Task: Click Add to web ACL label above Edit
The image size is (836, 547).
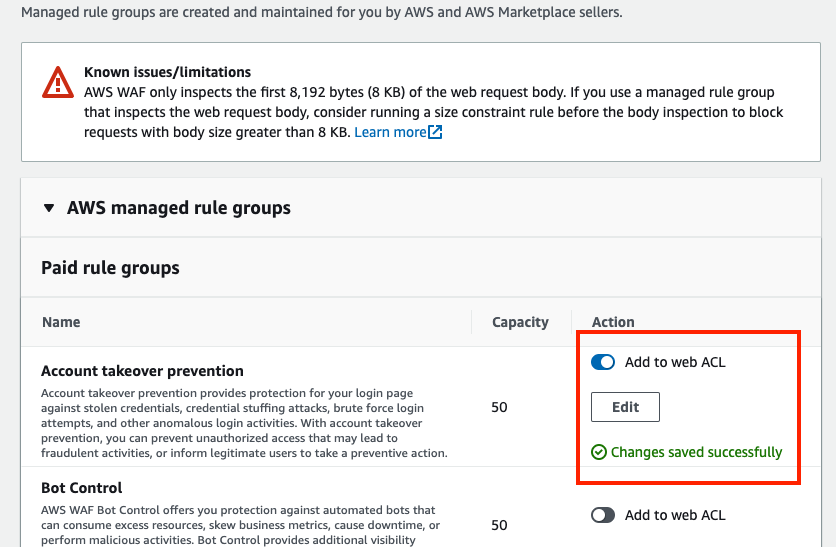Action: 675,362
